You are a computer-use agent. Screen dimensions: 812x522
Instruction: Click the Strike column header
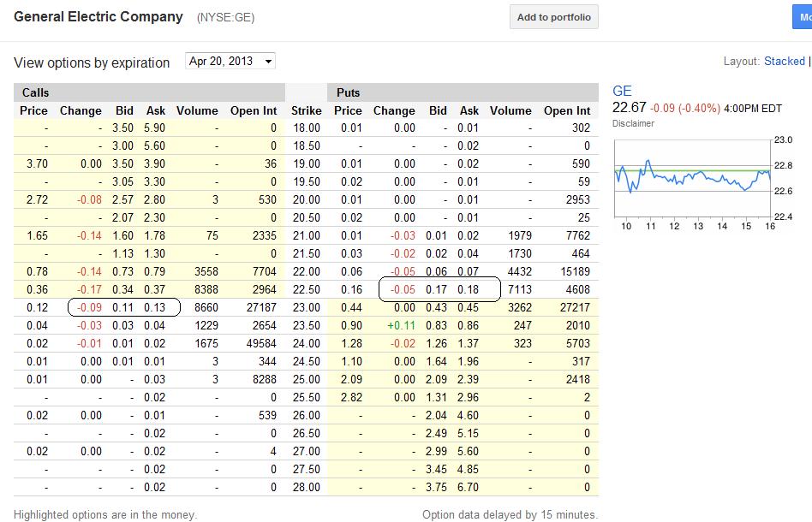click(x=306, y=110)
